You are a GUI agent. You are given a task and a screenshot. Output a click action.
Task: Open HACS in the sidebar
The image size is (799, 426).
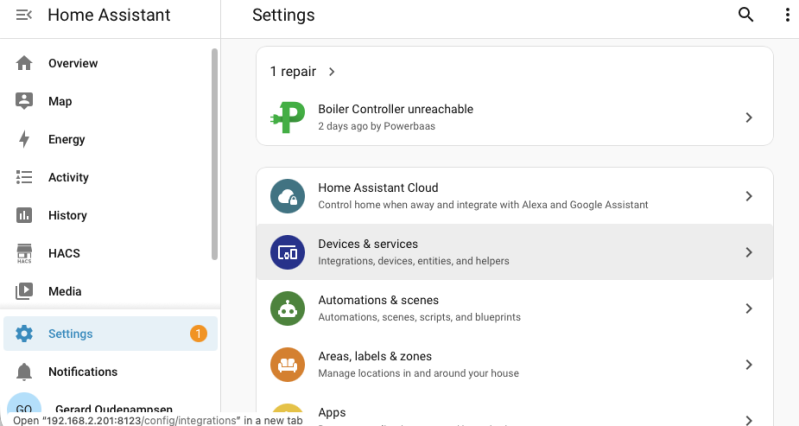(110, 253)
